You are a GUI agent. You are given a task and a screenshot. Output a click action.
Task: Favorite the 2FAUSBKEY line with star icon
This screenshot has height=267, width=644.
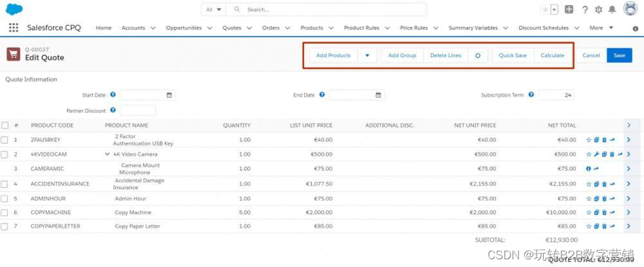pyautogui.click(x=589, y=140)
